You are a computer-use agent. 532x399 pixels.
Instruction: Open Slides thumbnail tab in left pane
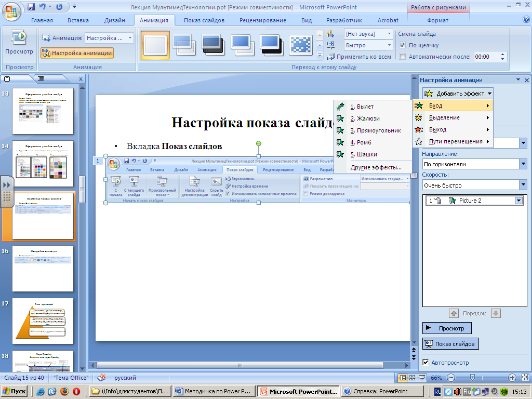(7, 79)
